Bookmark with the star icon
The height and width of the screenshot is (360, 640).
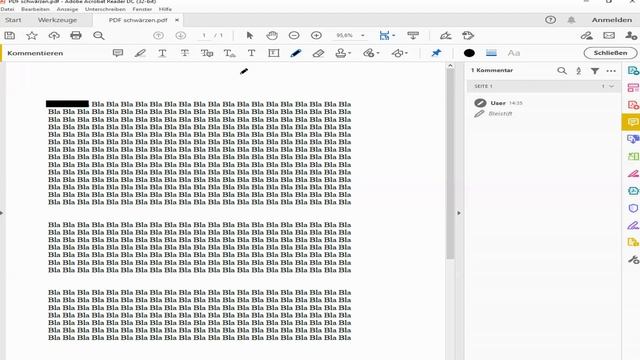point(32,36)
